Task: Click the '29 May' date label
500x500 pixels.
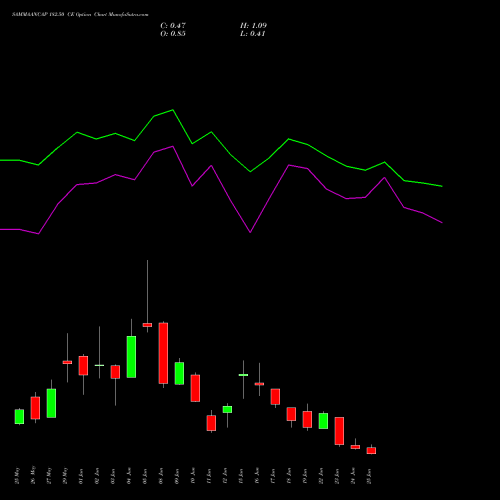Action: coord(66,476)
